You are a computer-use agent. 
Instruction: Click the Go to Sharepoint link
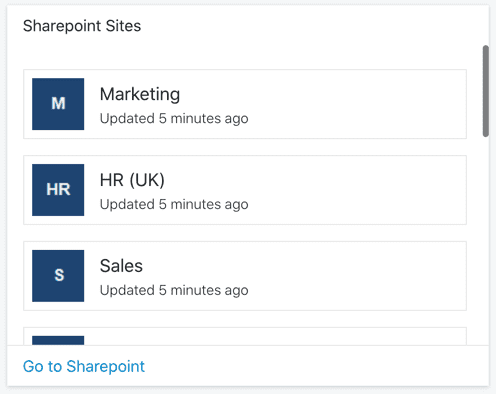click(x=84, y=366)
